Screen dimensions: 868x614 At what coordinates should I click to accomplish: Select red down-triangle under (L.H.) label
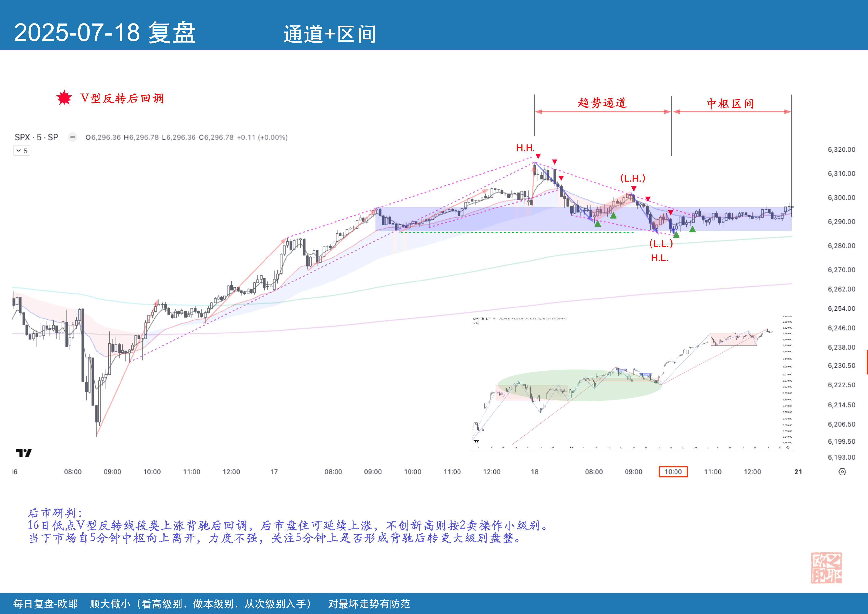634,188
